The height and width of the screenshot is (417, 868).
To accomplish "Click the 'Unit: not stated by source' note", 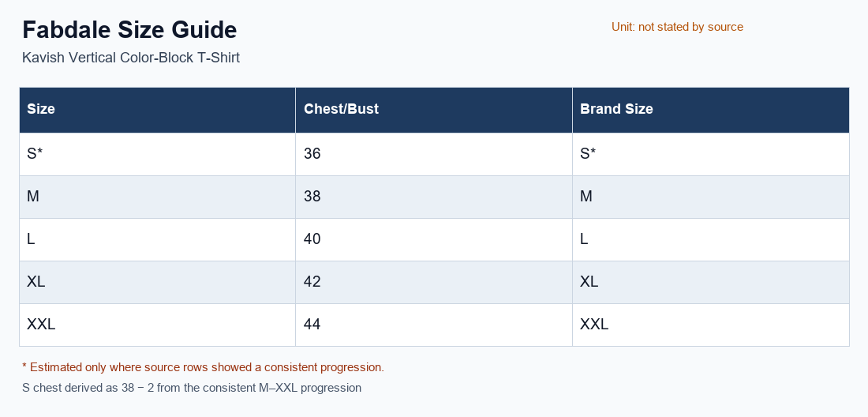I will click(x=677, y=27).
